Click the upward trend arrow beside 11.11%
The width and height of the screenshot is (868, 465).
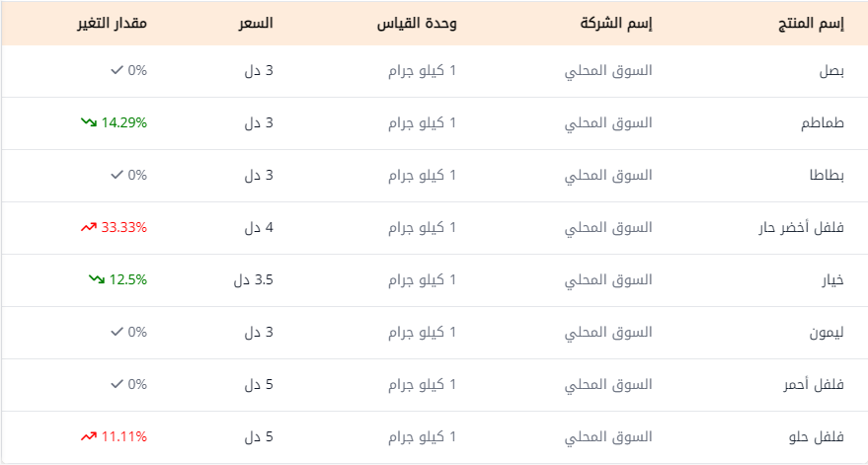(89, 436)
